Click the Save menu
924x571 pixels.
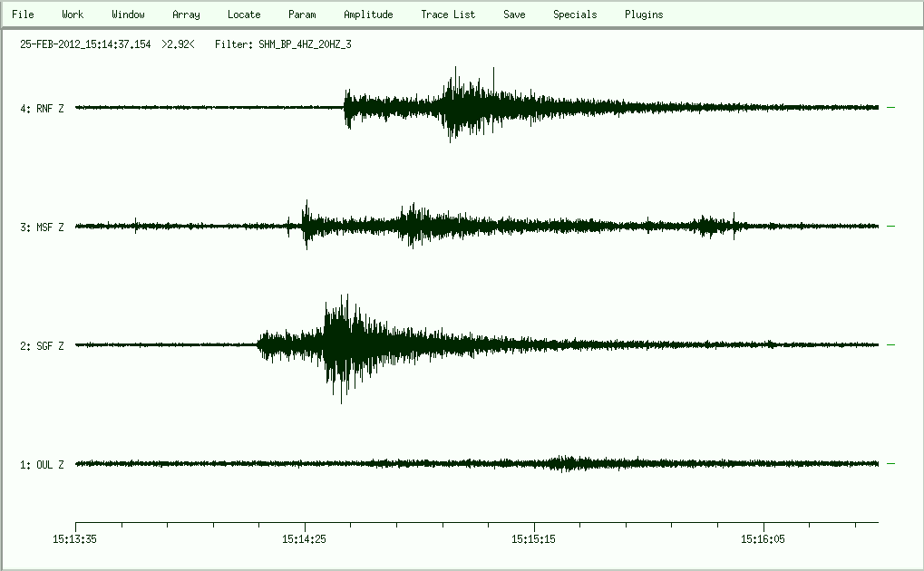[x=514, y=15]
